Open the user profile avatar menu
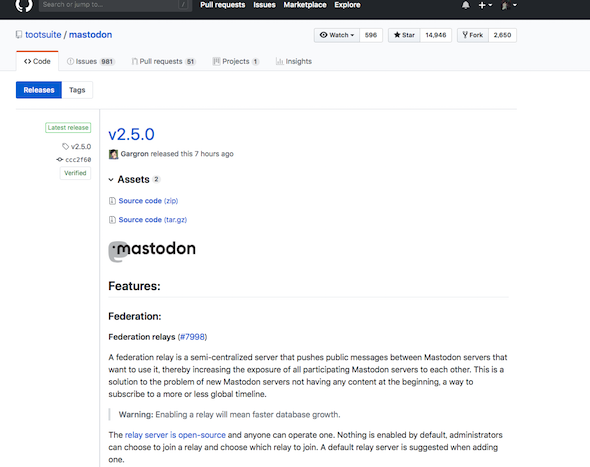This screenshot has width=590, height=467. pos(509,5)
